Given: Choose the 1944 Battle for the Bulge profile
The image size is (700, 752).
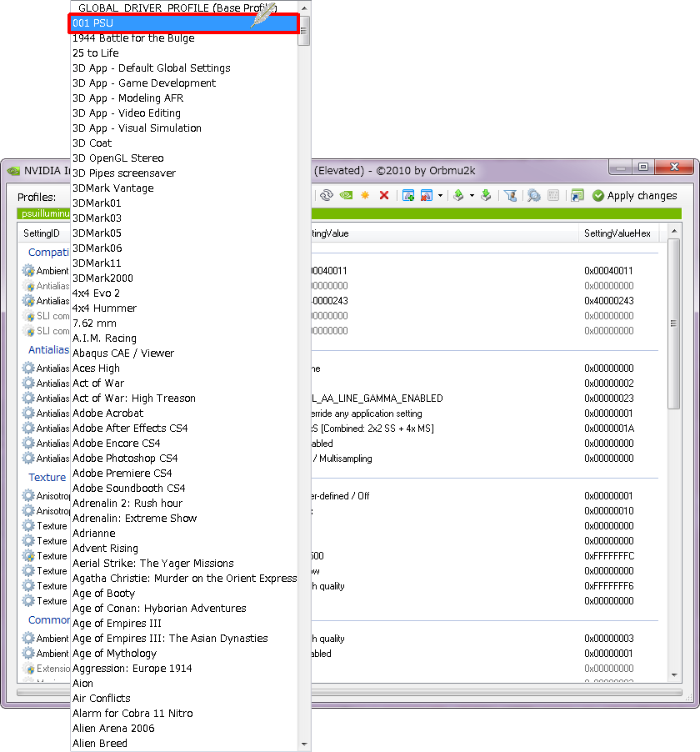Looking at the screenshot, I should (x=184, y=38).
